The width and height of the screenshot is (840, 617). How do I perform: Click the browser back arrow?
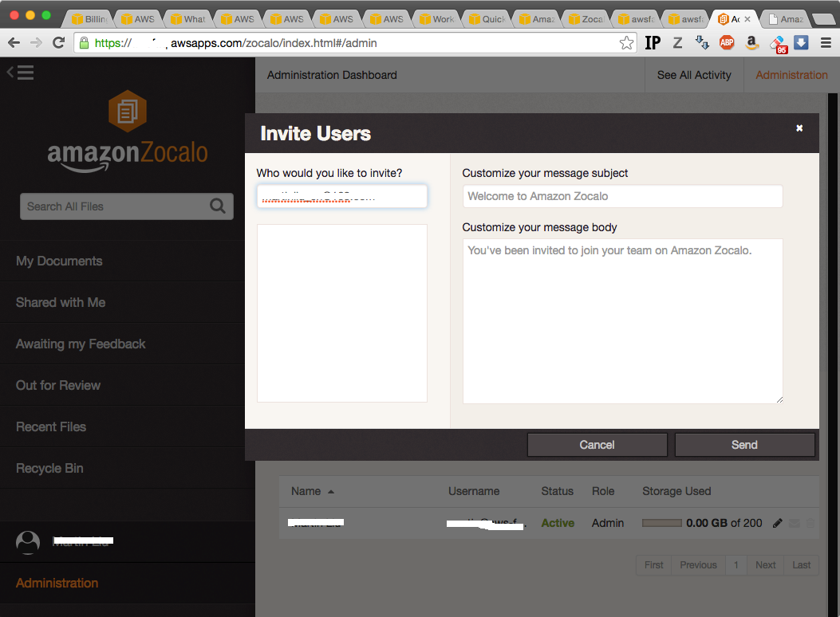coord(14,43)
